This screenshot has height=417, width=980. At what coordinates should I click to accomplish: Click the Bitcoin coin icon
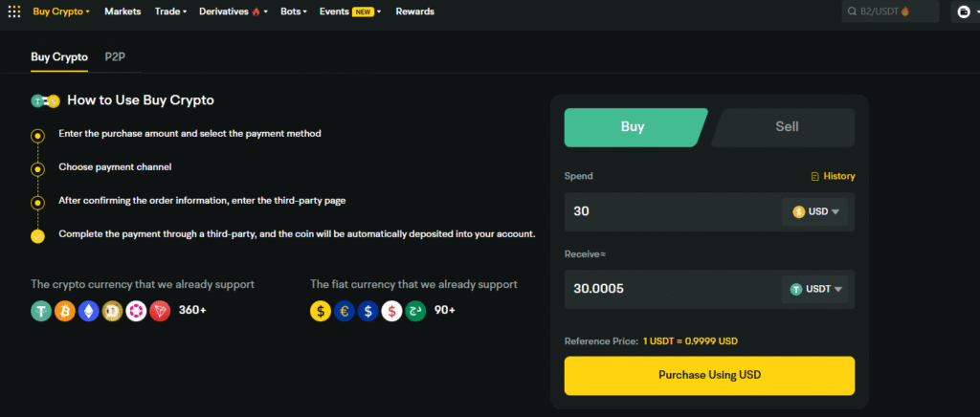(x=65, y=311)
